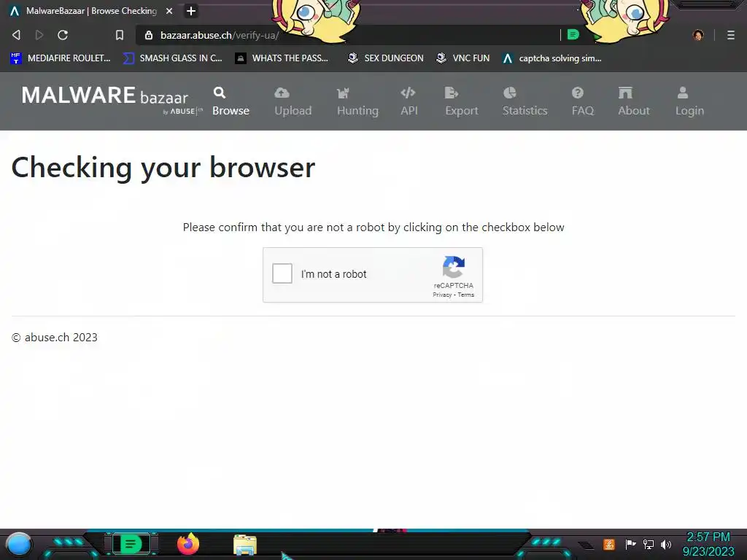Click the green extension icon in address bar
Viewport: 747px width, 560px height.
click(573, 35)
